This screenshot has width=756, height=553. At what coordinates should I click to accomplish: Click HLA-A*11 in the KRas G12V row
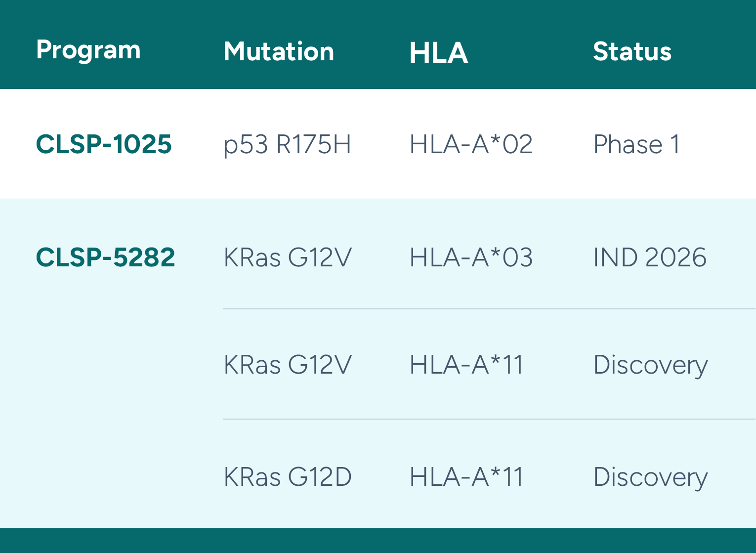coord(466,365)
